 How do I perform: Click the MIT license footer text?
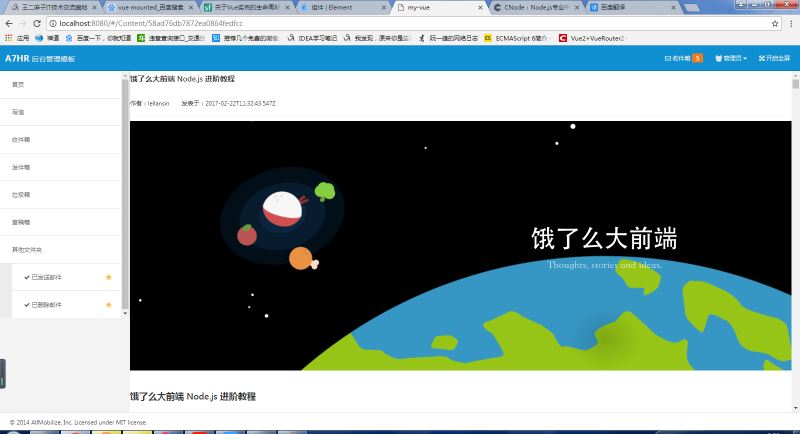pos(78,422)
